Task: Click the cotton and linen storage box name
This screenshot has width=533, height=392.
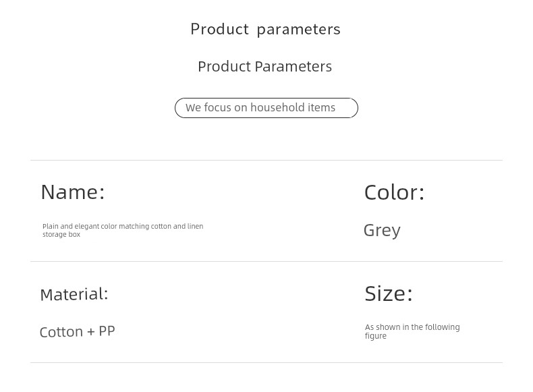Action: (x=123, y=230)
